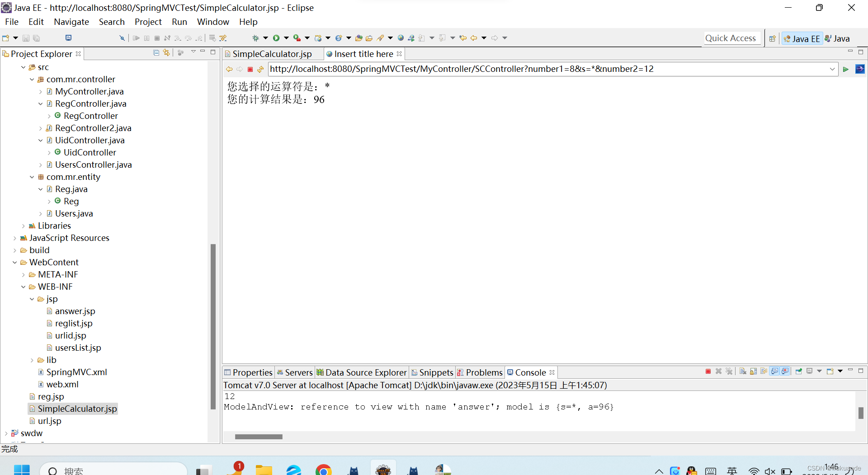Open the Run button dropdown arrow
The width and height of the screenshot is (868, 475).
(286, 38)
